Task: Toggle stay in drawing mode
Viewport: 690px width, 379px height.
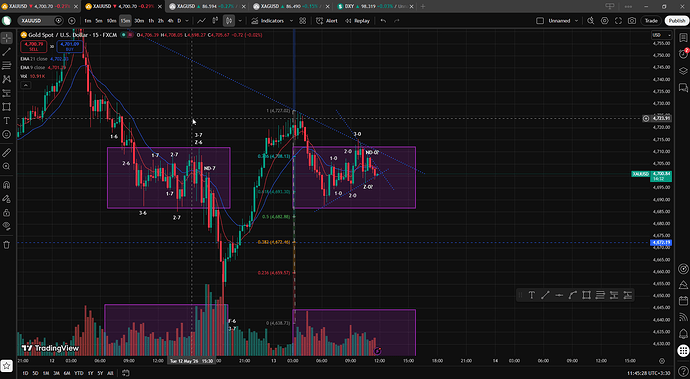Action: click(x=7, y=199)
